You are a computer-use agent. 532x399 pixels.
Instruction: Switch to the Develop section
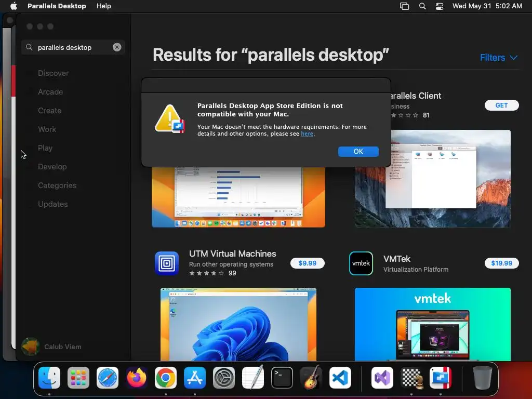(x=52, y=167)
